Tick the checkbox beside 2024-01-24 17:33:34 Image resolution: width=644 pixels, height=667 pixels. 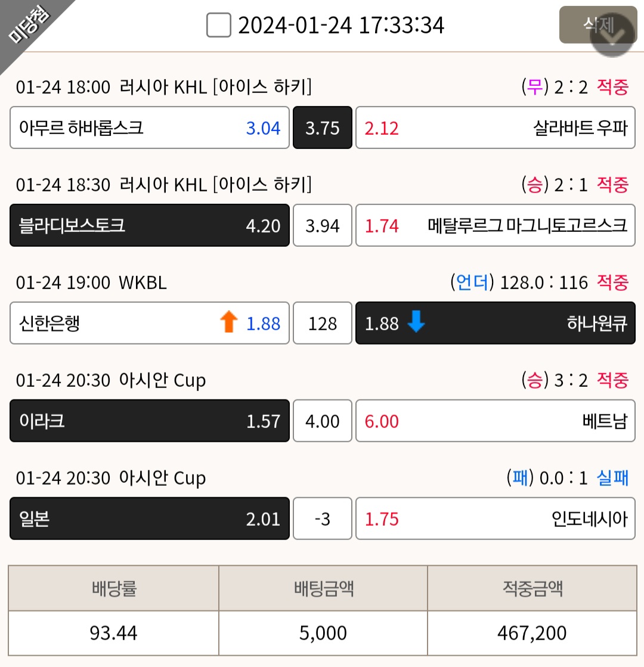point(219,25)
